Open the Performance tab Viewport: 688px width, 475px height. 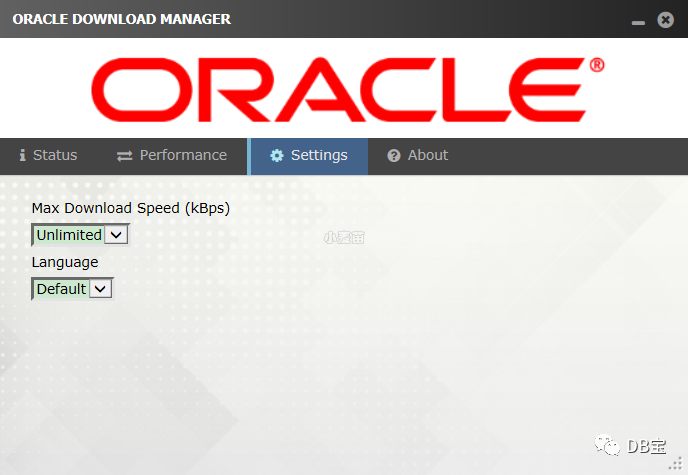click(172, 156)
